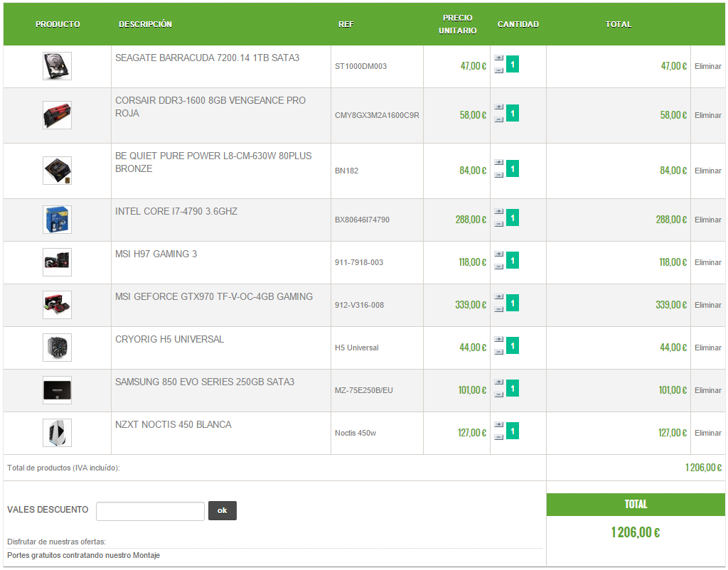The height and width of the screenshot is (570, 728).
Task: Decrease quantity of Samsung 850 EVO SSD
Action: point(498,395)
